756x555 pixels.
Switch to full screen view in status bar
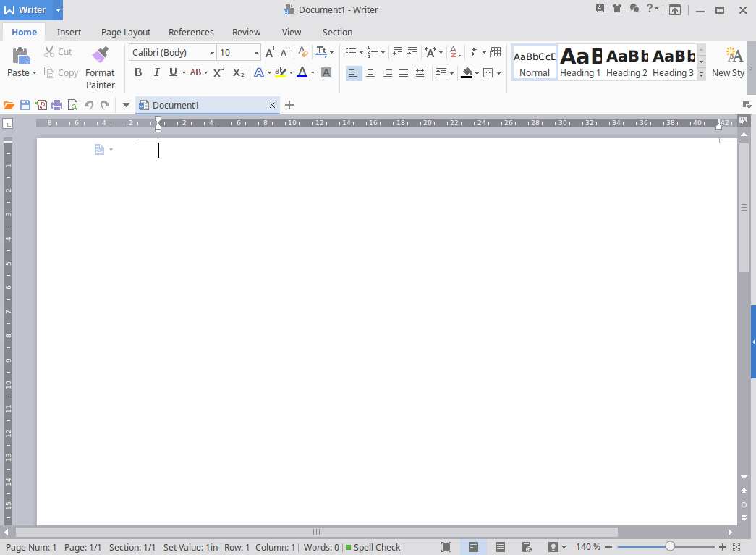446,547
